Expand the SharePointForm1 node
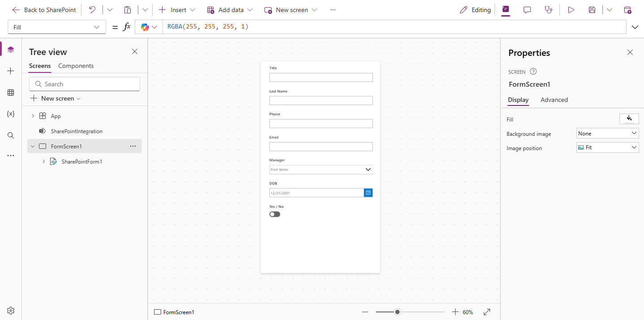Screen dimensions: 644x320 tap(43, 161)
